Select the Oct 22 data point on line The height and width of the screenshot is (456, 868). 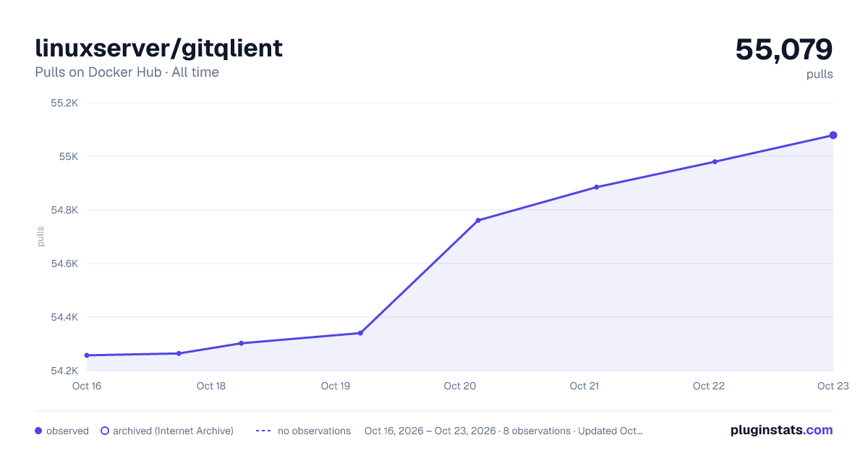click(715, 161)
